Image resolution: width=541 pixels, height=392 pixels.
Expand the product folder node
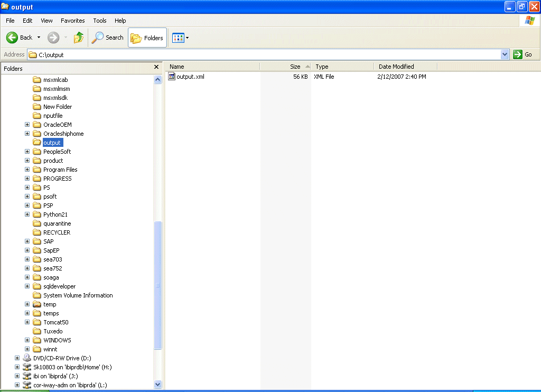(27, 161)
